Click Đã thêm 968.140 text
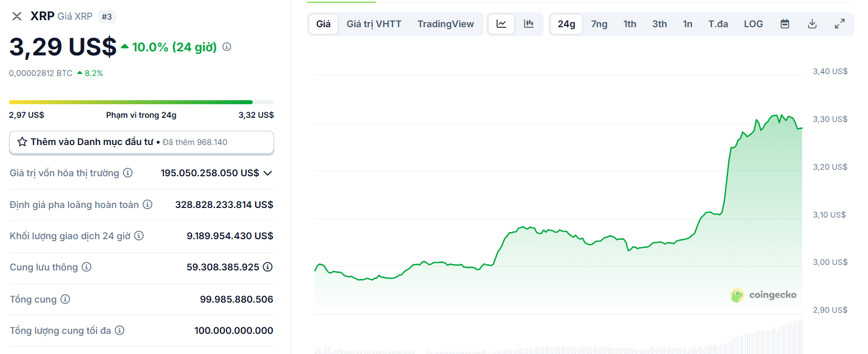 click(195, 143)
